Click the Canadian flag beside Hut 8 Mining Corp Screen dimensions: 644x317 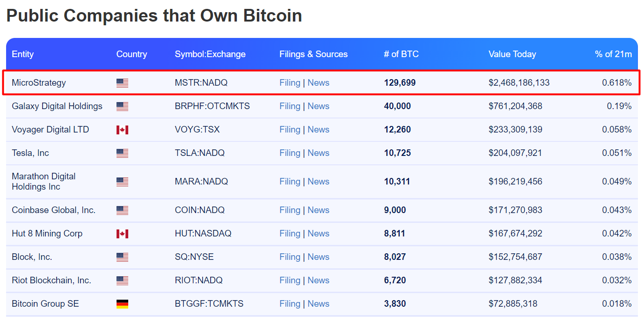[122, 234]
